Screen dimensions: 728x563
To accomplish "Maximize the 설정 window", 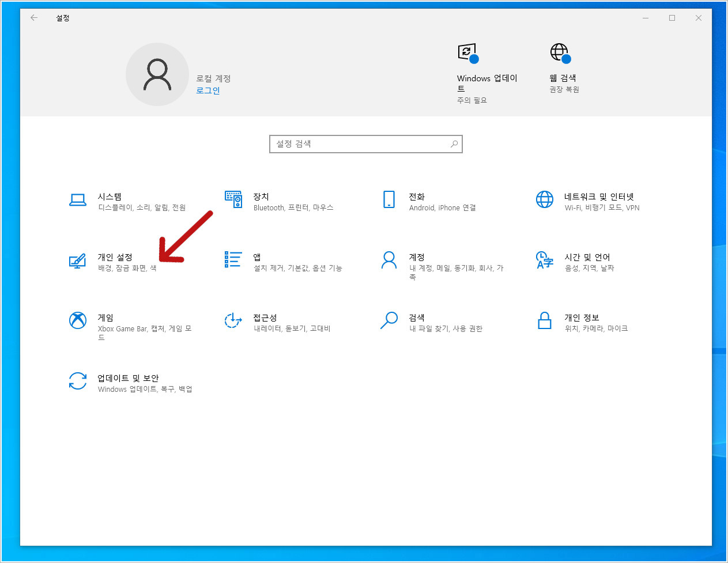I will pos(672,18).
